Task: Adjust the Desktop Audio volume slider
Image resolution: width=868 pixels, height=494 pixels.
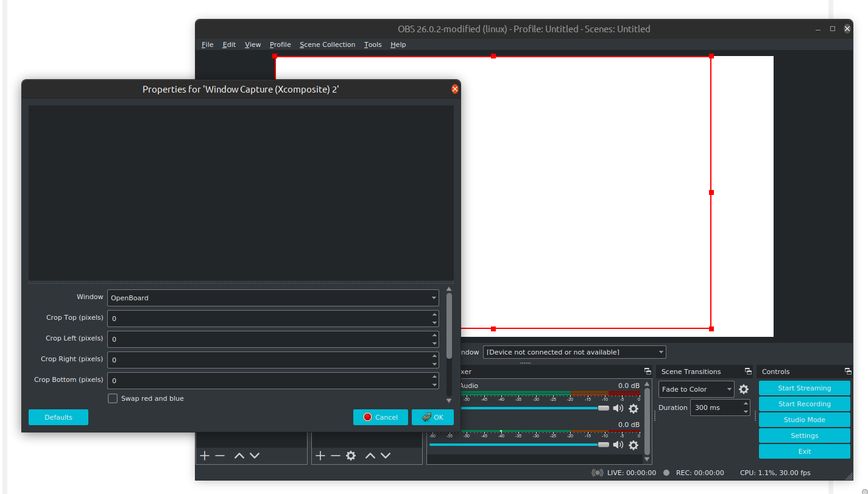Action: click(x=603, y=408)
